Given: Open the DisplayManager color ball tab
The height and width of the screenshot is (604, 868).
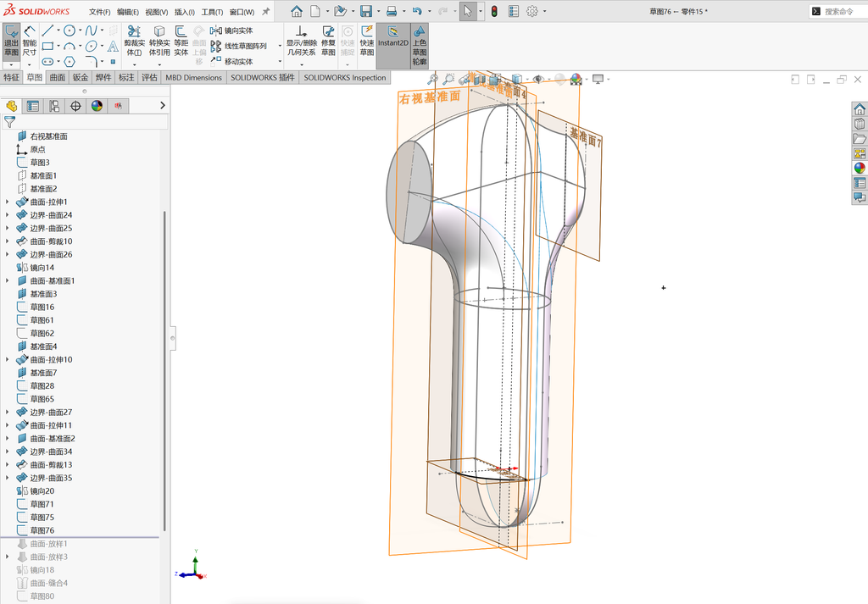Looking at the screenshot, I should tap(97, 106).
